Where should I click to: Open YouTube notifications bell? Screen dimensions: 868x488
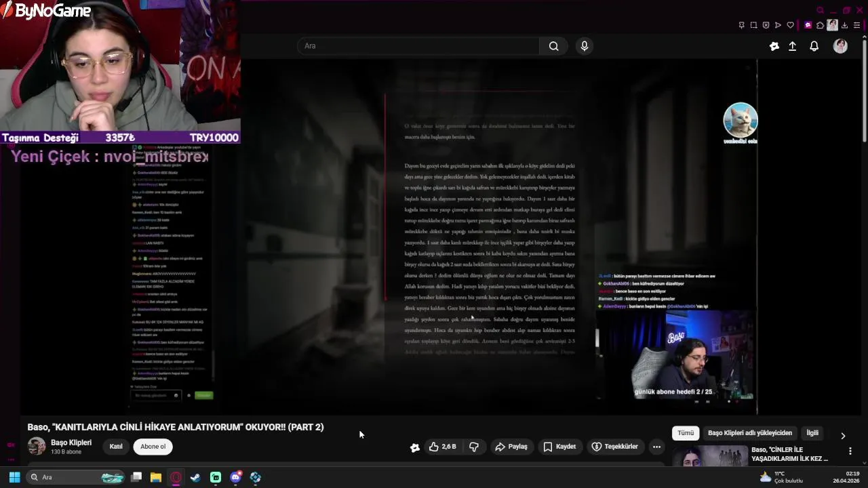(814, 46)
